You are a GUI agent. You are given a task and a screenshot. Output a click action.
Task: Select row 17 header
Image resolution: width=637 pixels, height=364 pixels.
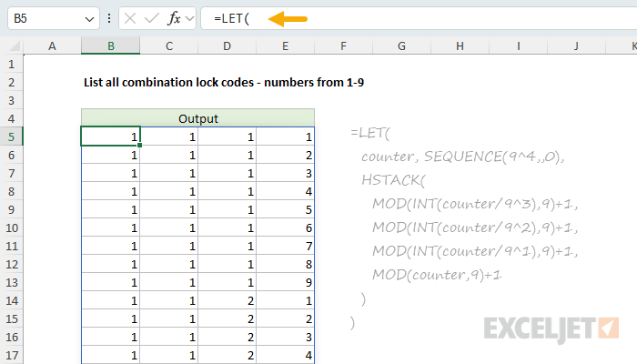tap(11, 356)
